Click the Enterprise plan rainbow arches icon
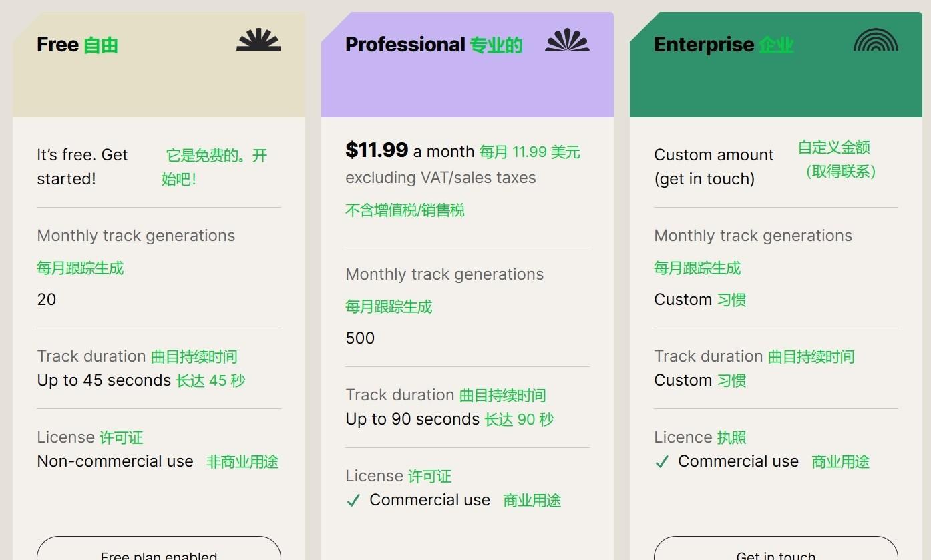Screen dimensions: 931x560 876,40
